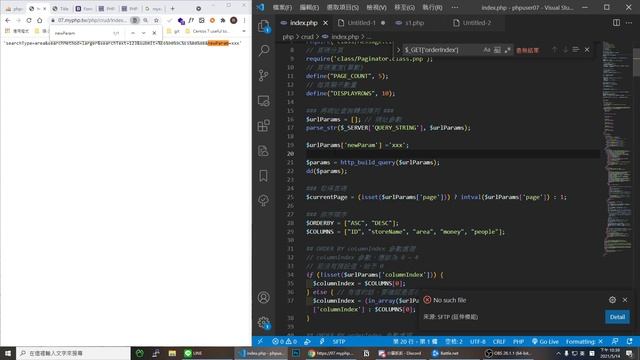Toggle Match Whole Word in find widget
This screenshot has height=360, width=640.
click(497, 50)
